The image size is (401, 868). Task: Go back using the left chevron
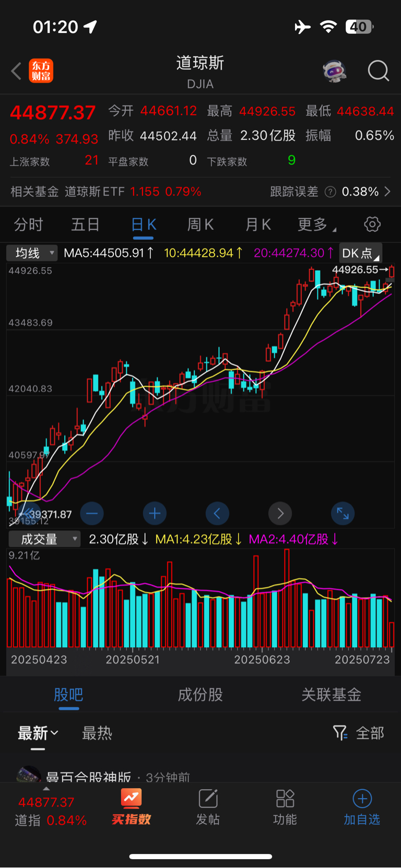coord(16,71)
